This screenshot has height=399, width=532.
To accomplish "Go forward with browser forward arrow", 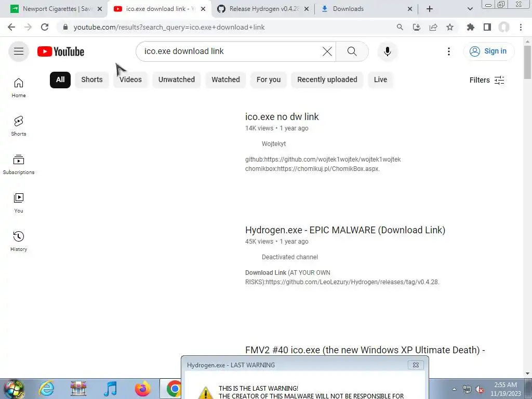I will pyautogui.click(x=28, y=27).
